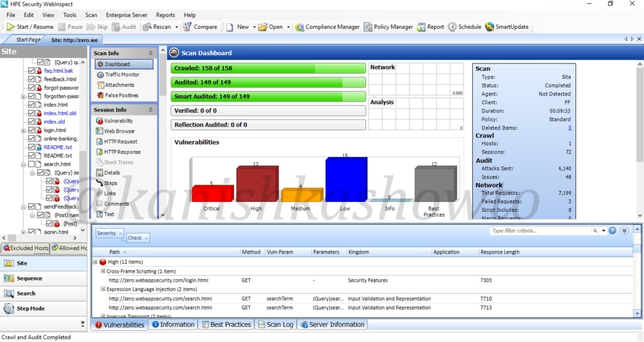Expand the login.html tree node
Image resolution: width=644 pixels, height=342 pixels.
[23, 131]
